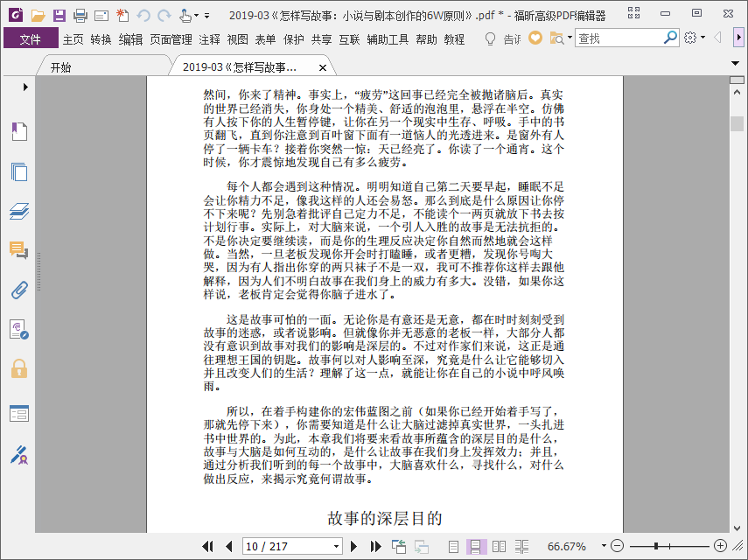Select single page view mode

(x=454, y=547)
